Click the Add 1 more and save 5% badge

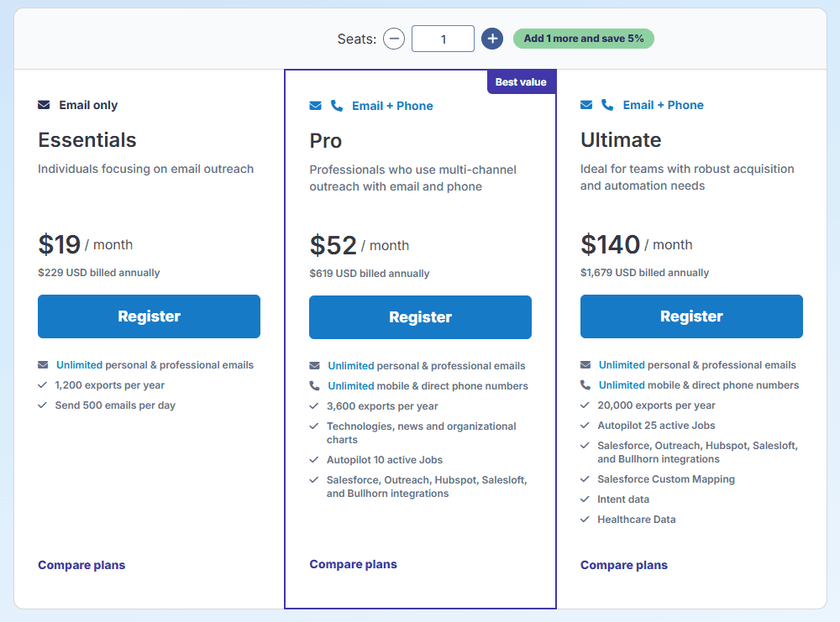(x=583, y=39)
